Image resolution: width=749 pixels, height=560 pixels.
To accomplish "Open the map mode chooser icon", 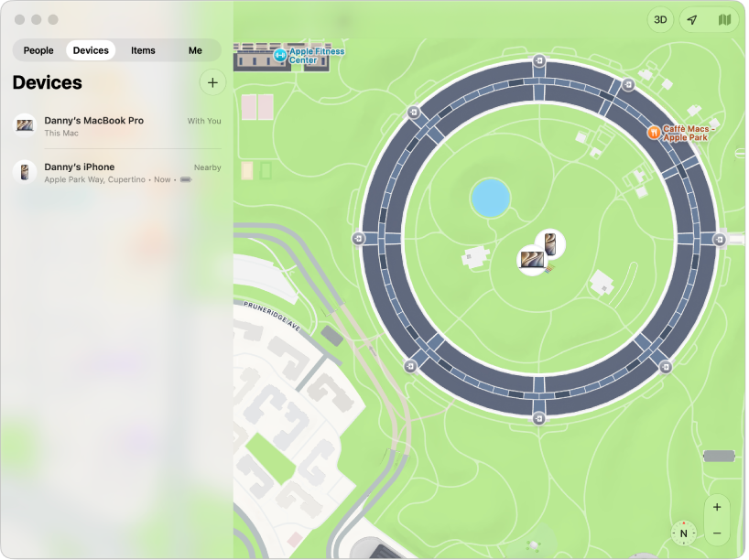I will [x=724, y=19].
